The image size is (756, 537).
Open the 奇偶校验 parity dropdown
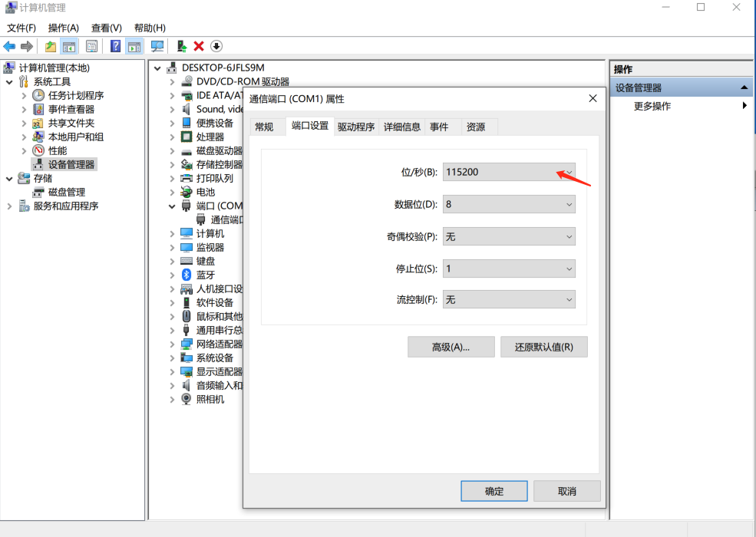coord(509,237)
